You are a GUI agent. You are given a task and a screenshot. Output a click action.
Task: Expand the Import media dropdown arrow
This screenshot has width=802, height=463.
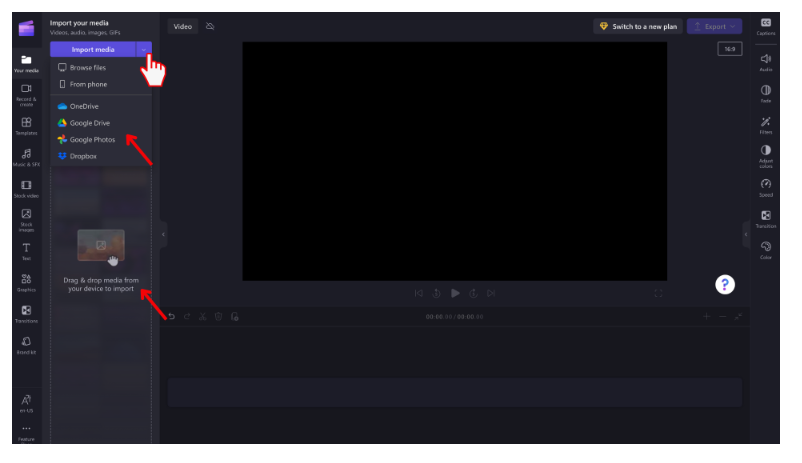pyautogui.click(x=144, y=50)
